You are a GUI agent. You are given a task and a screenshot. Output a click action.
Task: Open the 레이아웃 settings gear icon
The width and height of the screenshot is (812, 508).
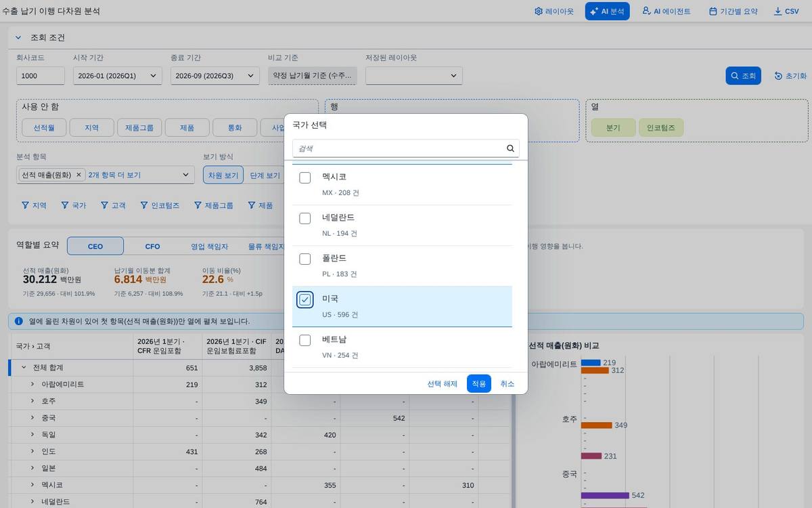coord(539,12)
